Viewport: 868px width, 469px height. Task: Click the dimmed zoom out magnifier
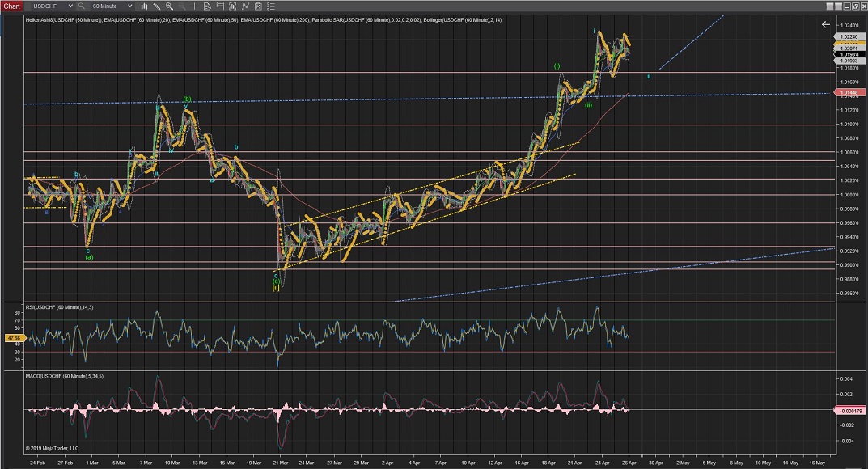click(x=181, y=6)
